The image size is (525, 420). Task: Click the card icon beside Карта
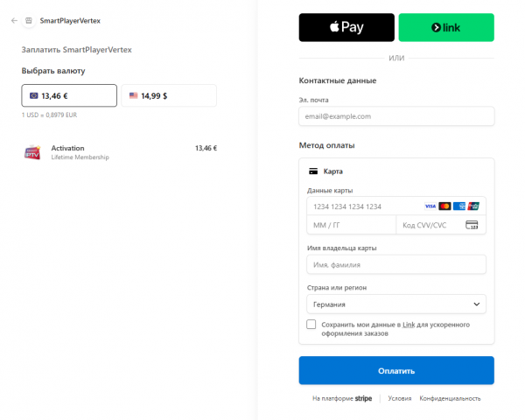(313, 171)
